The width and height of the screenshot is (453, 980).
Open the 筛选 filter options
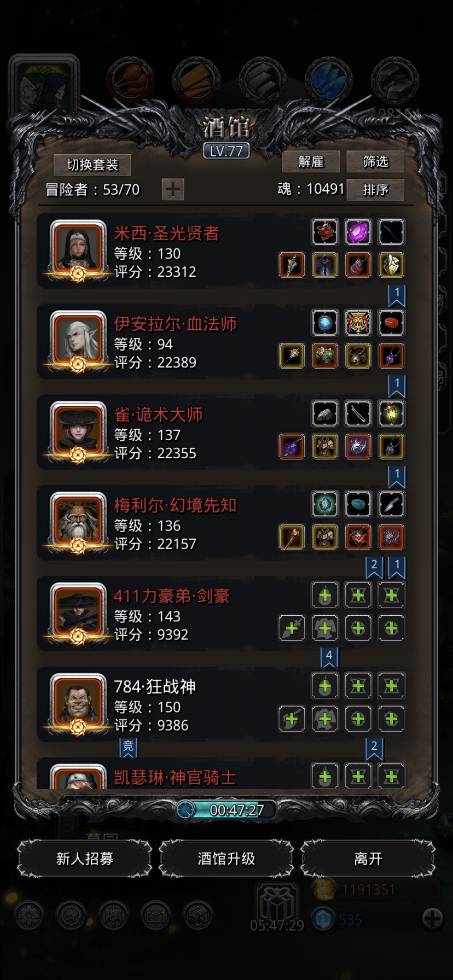click(375, 161)
